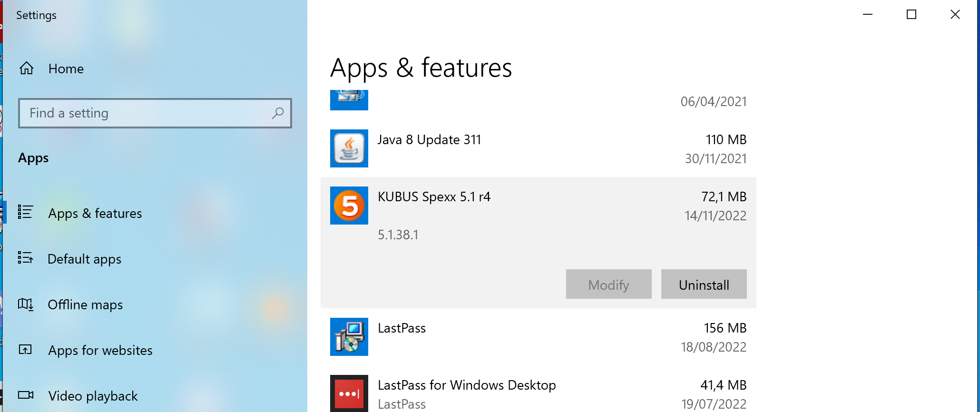Click the Apps & features page heading
The height and width of the screenshot is (412, 980).
click(x=421, y=68)
